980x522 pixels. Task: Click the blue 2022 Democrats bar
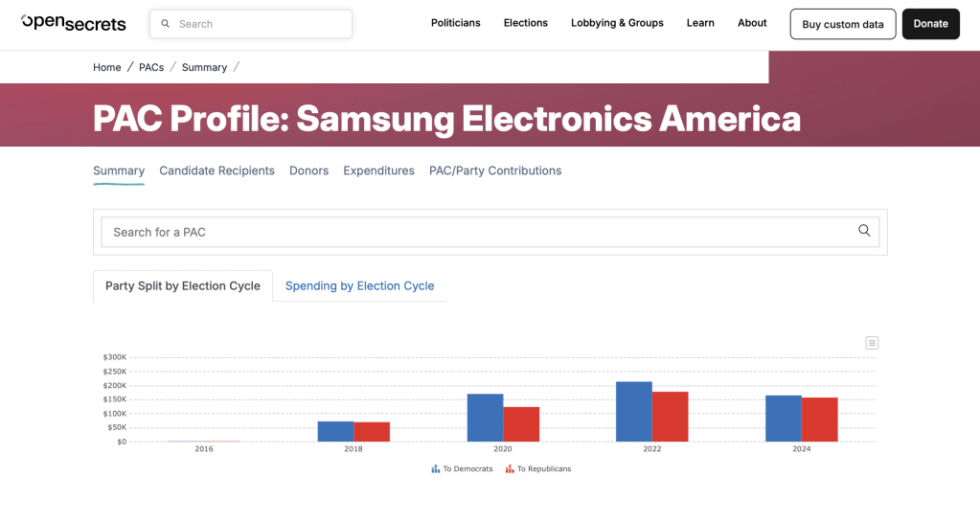click(x=633, y=412)
